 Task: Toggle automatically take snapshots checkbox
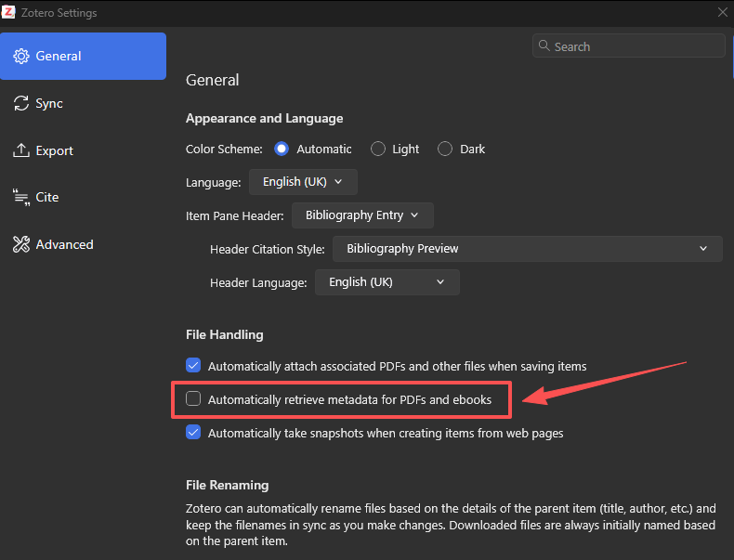point(193,432)
